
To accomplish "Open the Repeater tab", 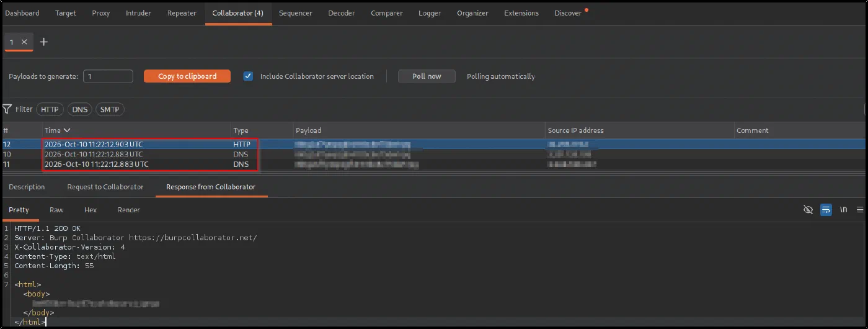I will coord(182,13).
